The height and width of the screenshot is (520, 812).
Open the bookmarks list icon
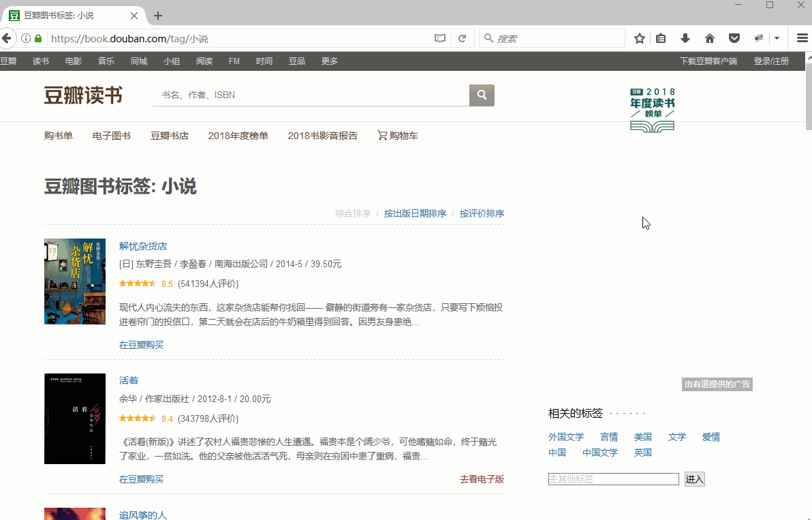coord(661,39)
